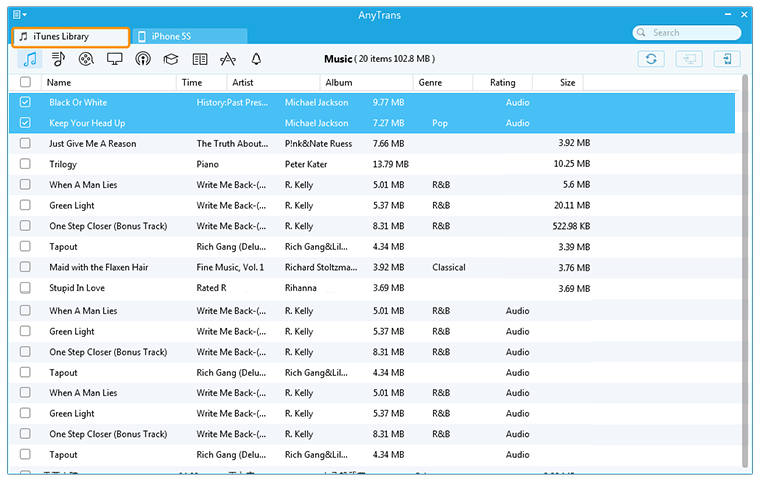
Task: Show the Books category icon
Action: pos(199,60)
